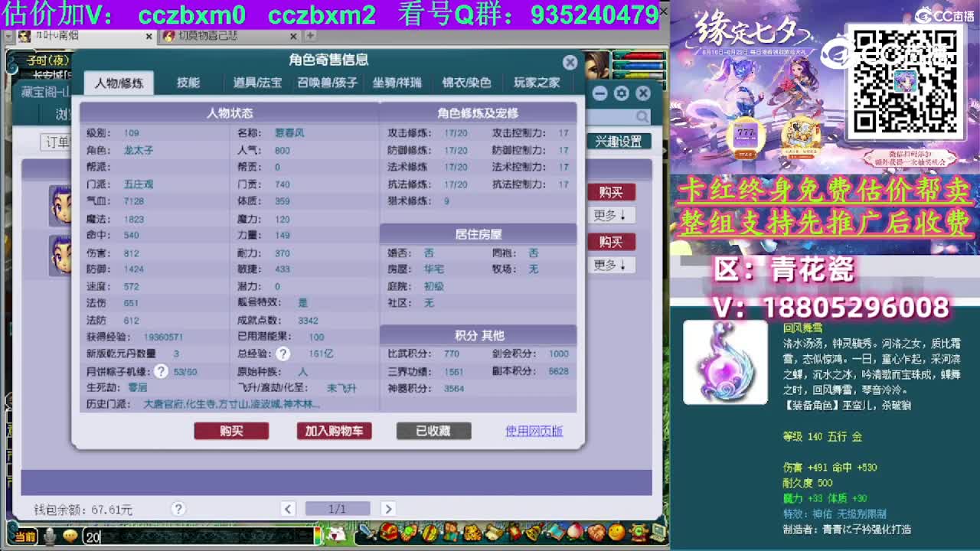The height and width of the screenshot is (551, 980).
Task: Click the 五庄观 faction value
Action: (139, 184)
